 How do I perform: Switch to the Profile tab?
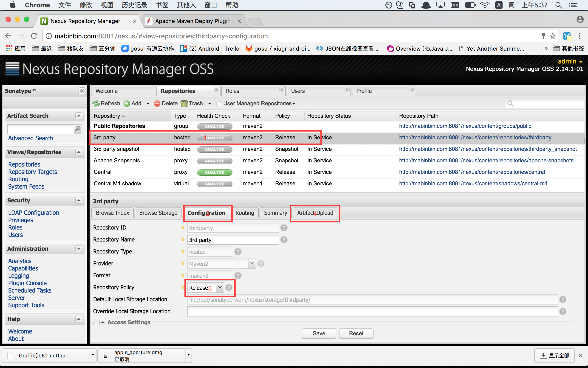coord(384,91)
